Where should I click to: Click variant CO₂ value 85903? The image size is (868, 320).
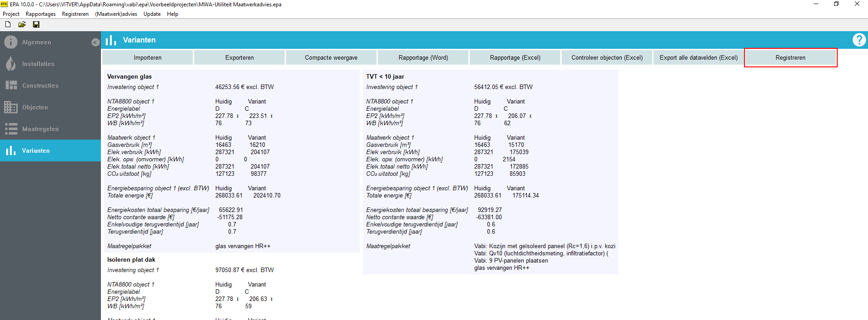click(x=517, y=174)
